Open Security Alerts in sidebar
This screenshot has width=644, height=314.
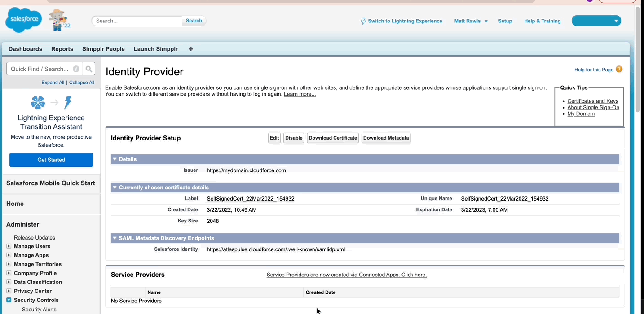(x=39, y=310)
